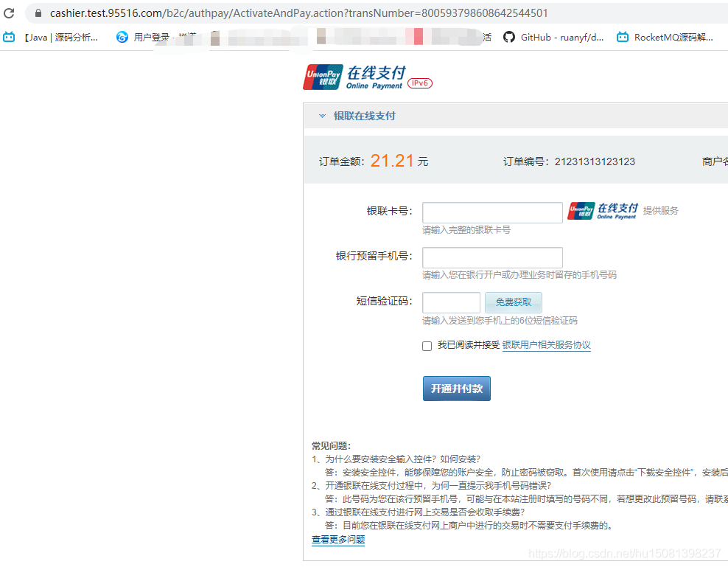Click the small UnionPay logo beside 提供服务
This screenshot has width=728, height=567.
pos(582,210)
